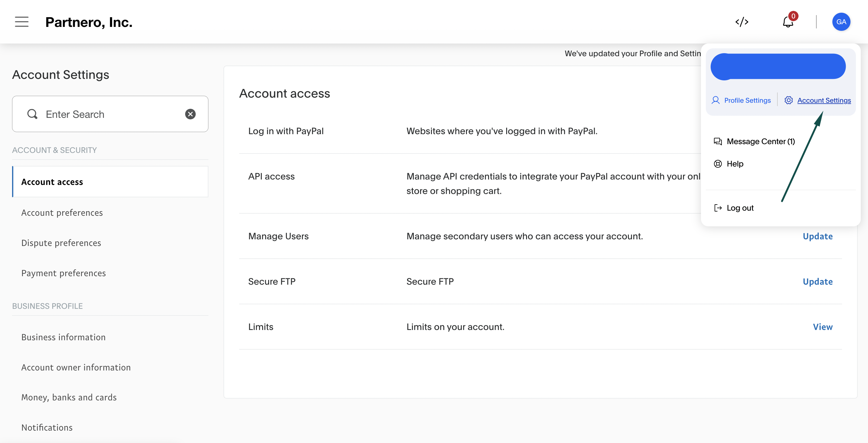Open the hamburger navigation menu
The image size is (868, 443).
coord(21,22)
